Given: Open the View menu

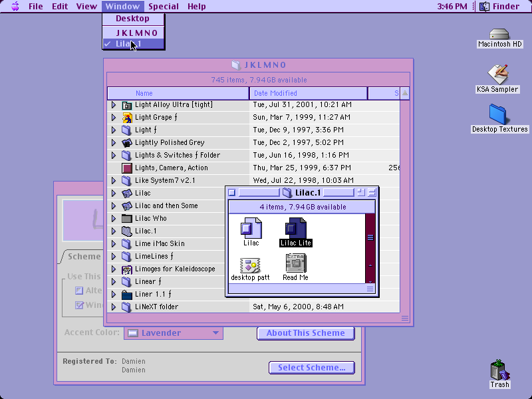Looking at the screenshot, I should (86, 6).
